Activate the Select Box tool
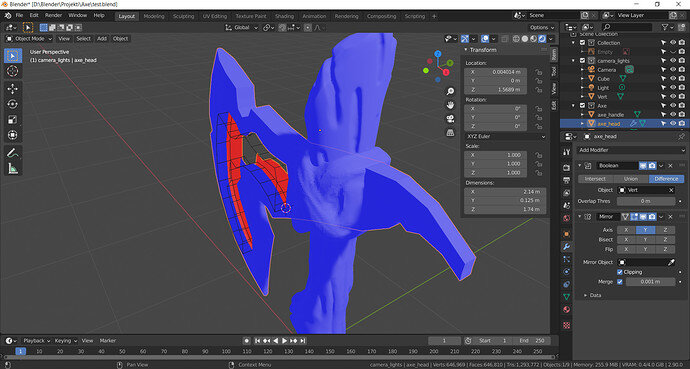This screenshot has width=690, height=369. pos(12,56)
